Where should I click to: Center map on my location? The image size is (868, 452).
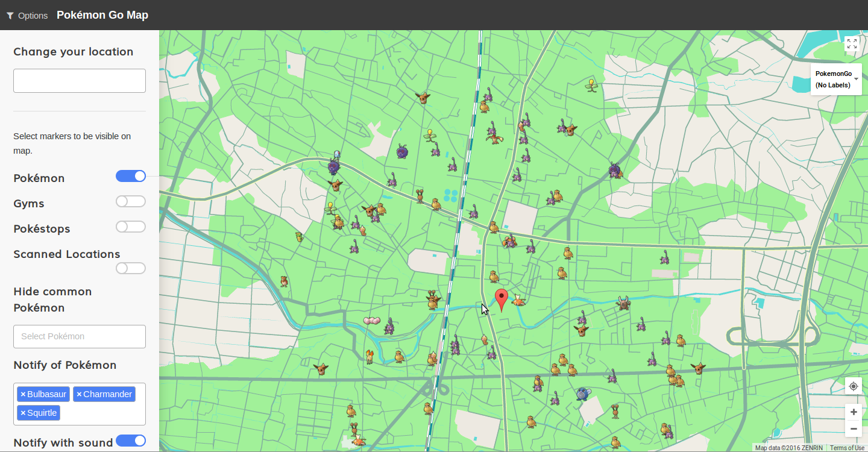pos(854,386)
